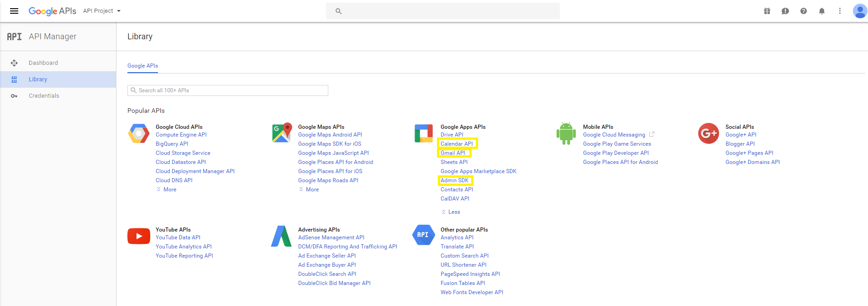The height and width of the screenshot is (306, 868).
Task: Open the Gmail API link
Action: pyautogui.click(x=452, y=153)
